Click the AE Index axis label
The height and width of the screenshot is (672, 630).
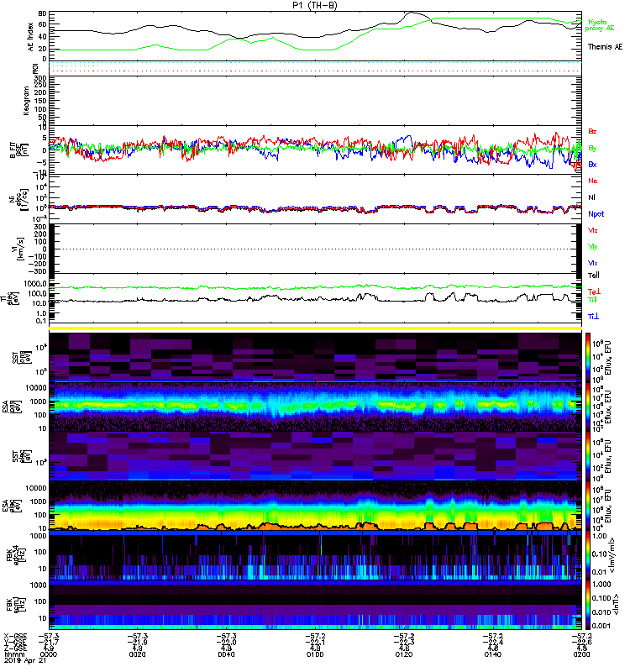click(x=31, y=37)
